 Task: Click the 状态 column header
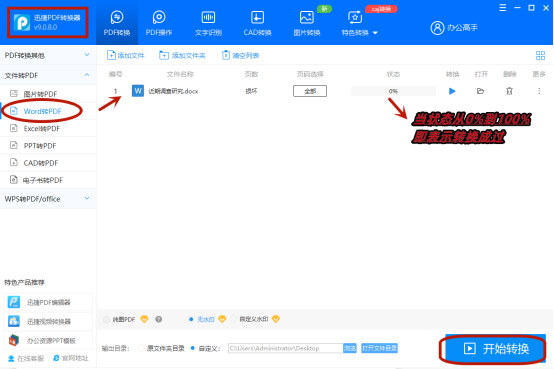[x=393, y=74]
